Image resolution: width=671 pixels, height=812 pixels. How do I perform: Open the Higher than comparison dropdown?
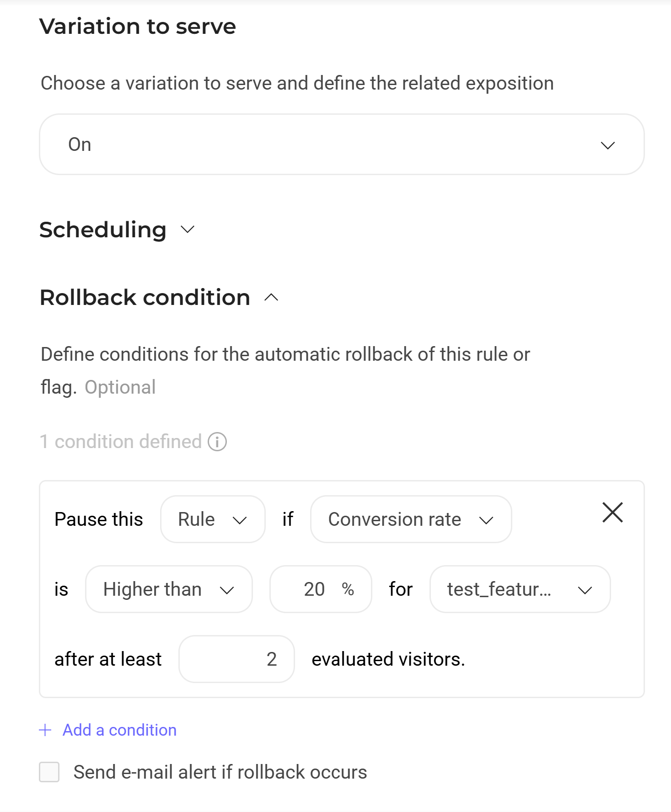pos(169,589)
